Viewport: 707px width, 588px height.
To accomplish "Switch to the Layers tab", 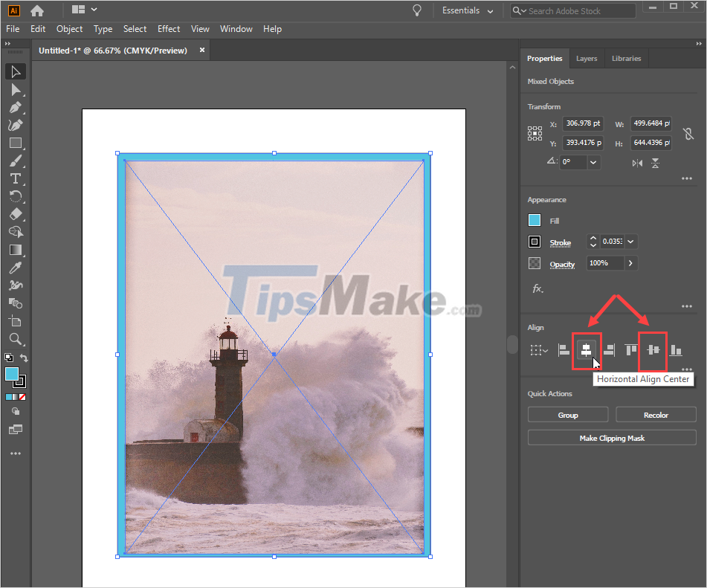I will point(587,58).
